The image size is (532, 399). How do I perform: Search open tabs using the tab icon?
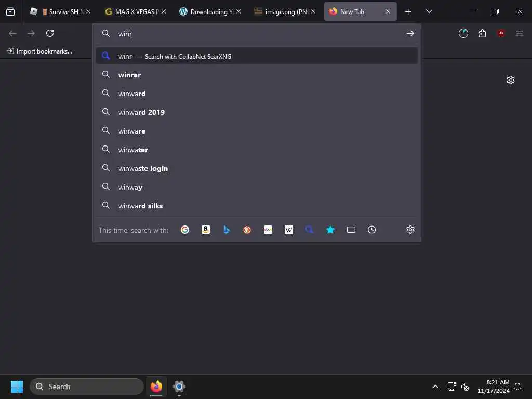pyautogui.click(x=351, y=230)
